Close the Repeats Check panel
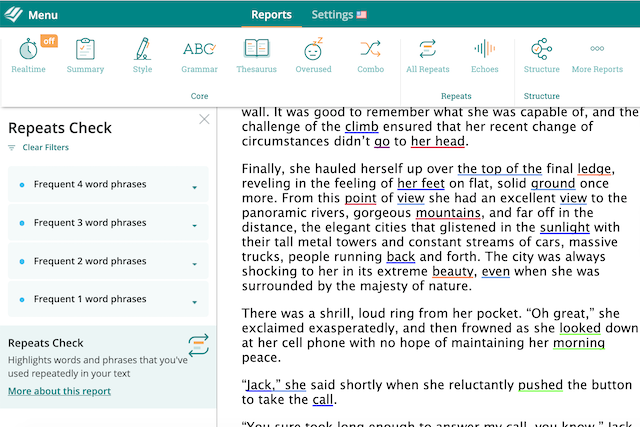Screen dimensions: 640x427 pos(204,119)
